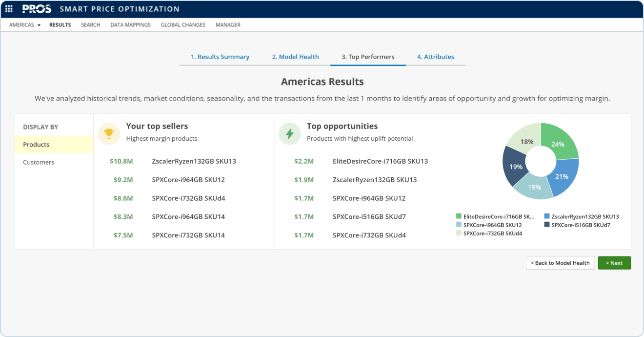Select the Manager menu item
Viewport: 644px width, 337px height.
[x=228, y=25]
